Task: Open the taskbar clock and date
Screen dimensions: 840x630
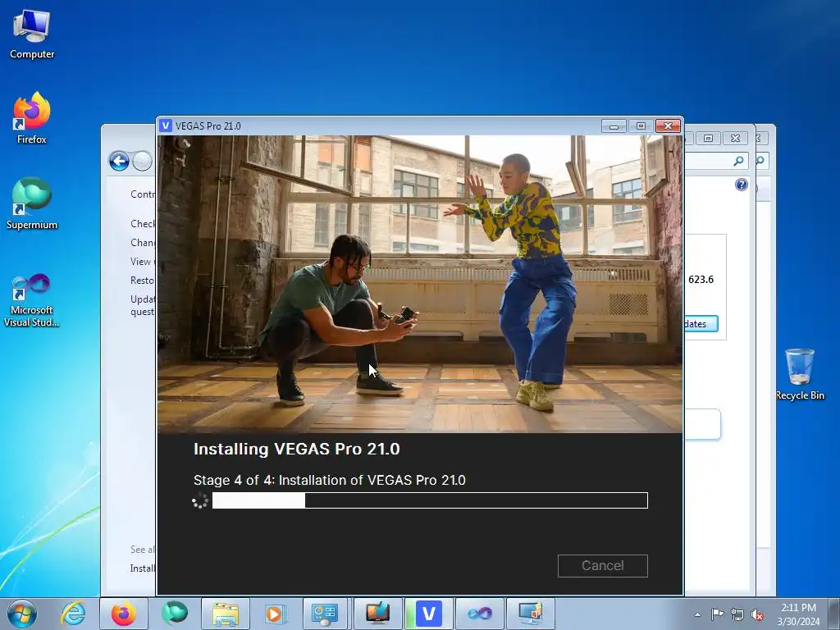Action: (798, 614)
